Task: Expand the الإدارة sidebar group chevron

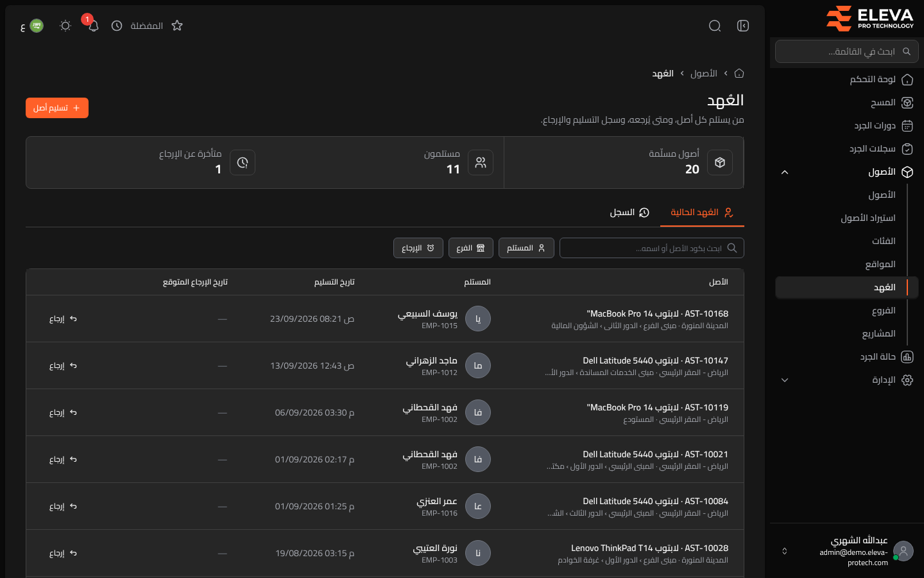Action: coord(785,380)
